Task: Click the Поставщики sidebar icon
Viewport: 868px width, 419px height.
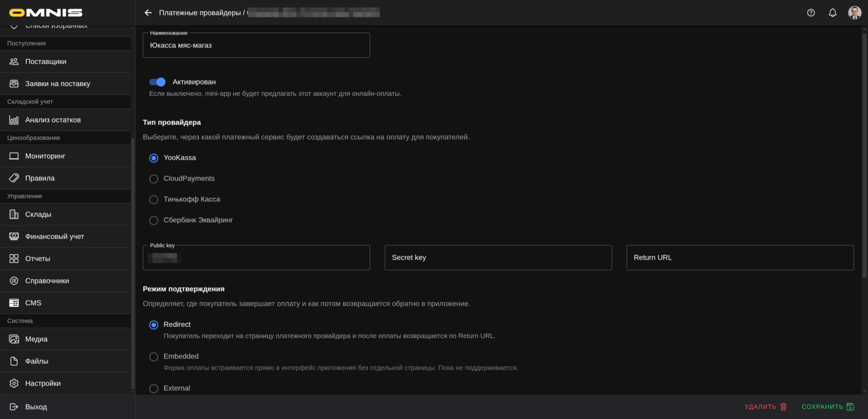Action: [14, 61]
